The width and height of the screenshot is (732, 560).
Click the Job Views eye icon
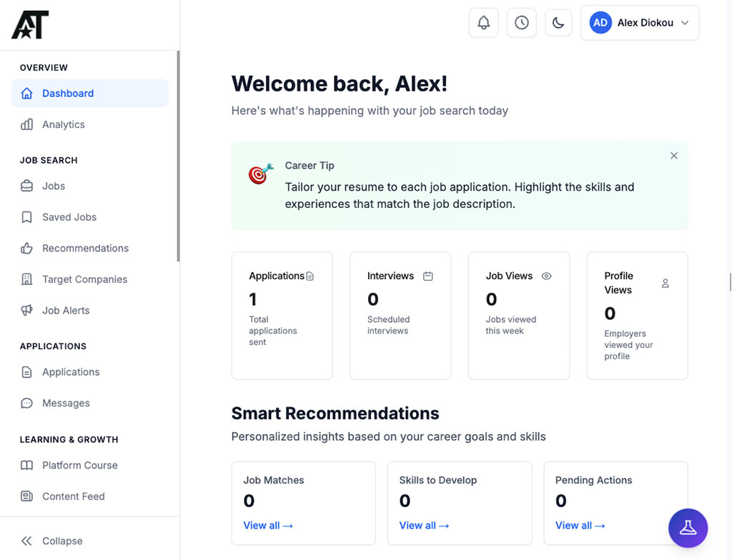click(547, 276)
